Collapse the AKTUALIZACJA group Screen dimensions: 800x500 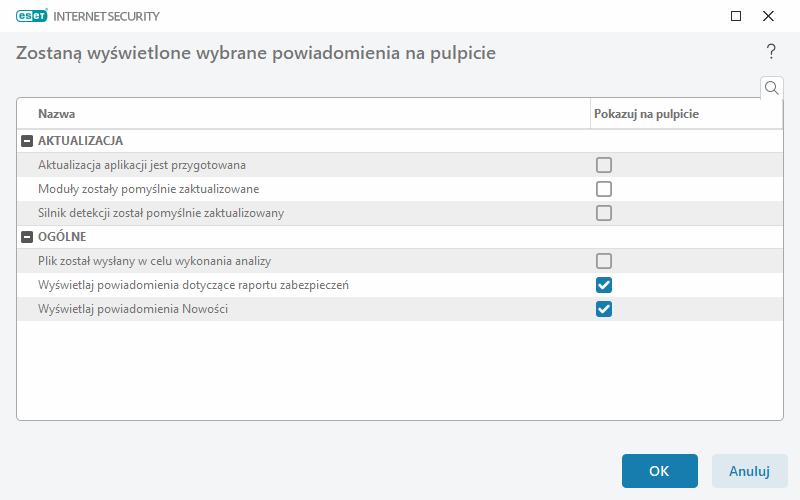pyautogui.click(x=27, y=141)
